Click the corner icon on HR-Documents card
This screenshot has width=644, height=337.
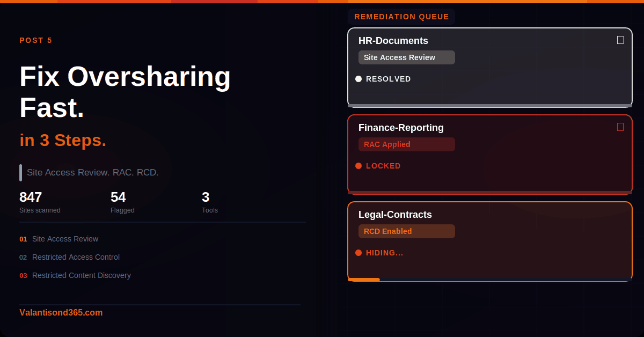tap(620, 40)
